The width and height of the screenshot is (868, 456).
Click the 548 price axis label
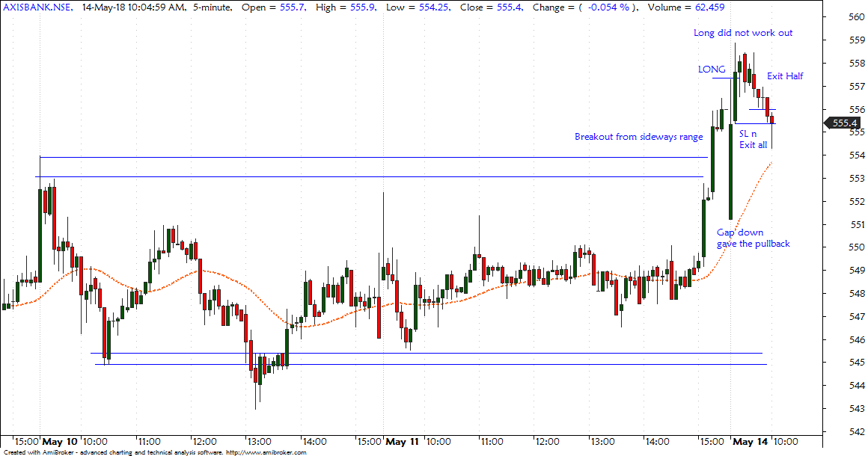(x=857, y=294)
